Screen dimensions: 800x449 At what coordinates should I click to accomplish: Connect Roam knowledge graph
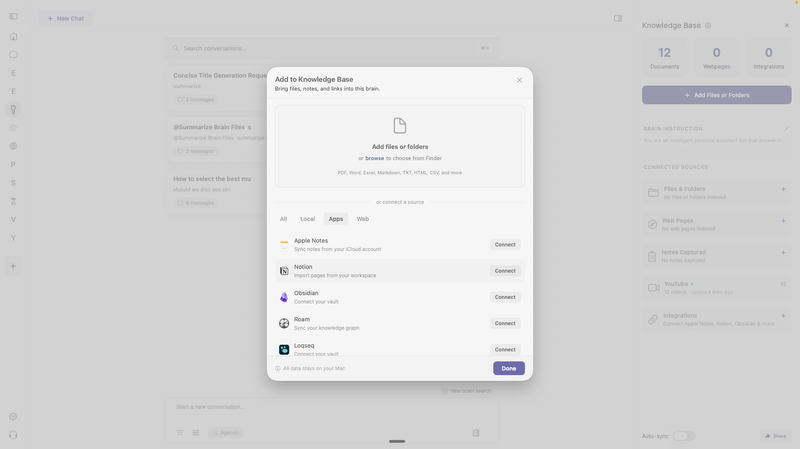point(505,323)
